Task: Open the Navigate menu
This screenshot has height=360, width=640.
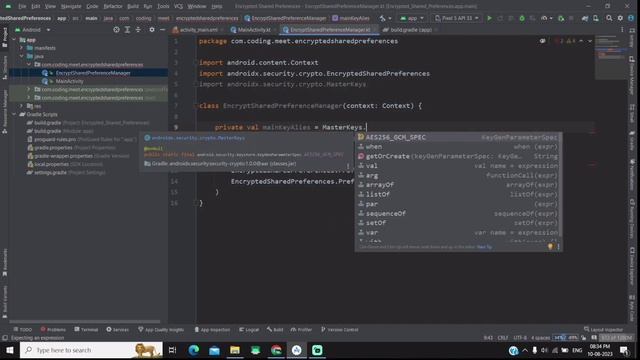Action: coord(71,7)
